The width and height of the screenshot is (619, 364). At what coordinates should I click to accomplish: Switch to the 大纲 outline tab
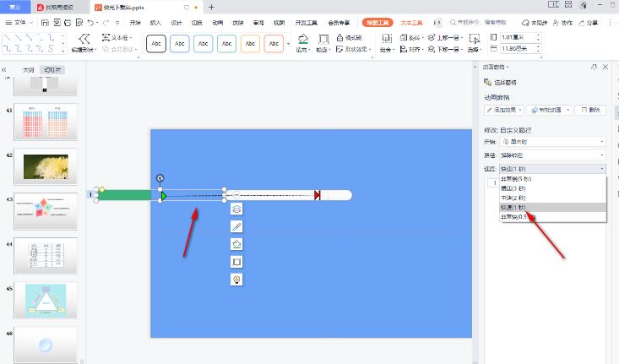28,70
